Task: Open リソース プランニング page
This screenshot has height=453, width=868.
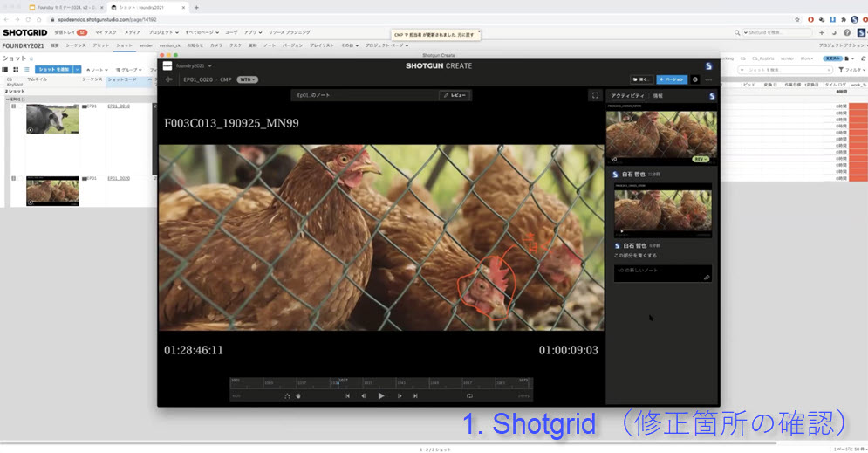Action: coord(290,32)
